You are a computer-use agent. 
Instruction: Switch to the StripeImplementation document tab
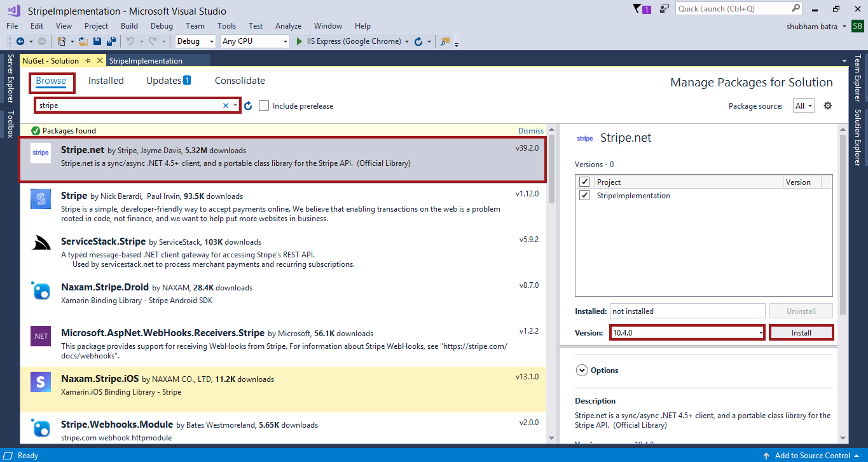[x=146, y=61]
